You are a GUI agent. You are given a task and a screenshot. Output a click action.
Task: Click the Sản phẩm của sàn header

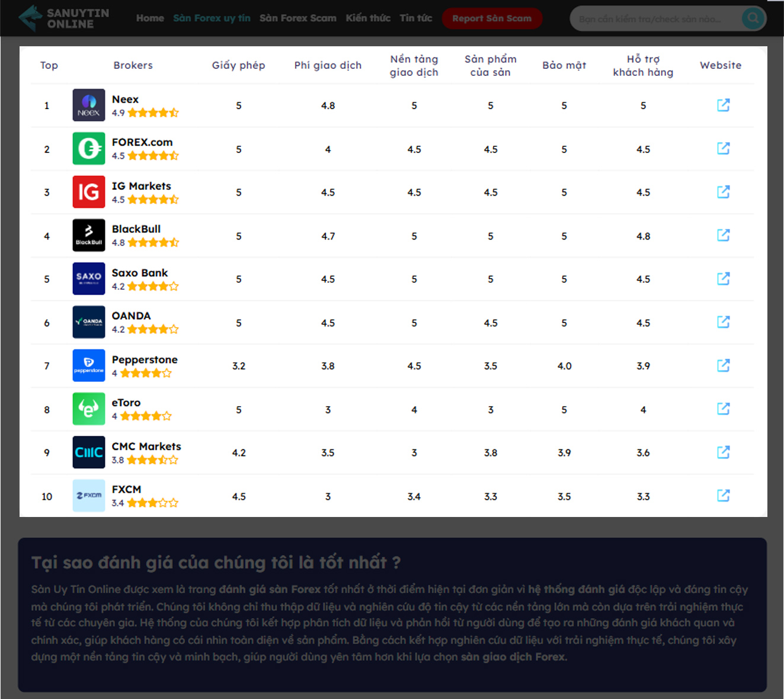pyautogui.click(x=491, y=65)
